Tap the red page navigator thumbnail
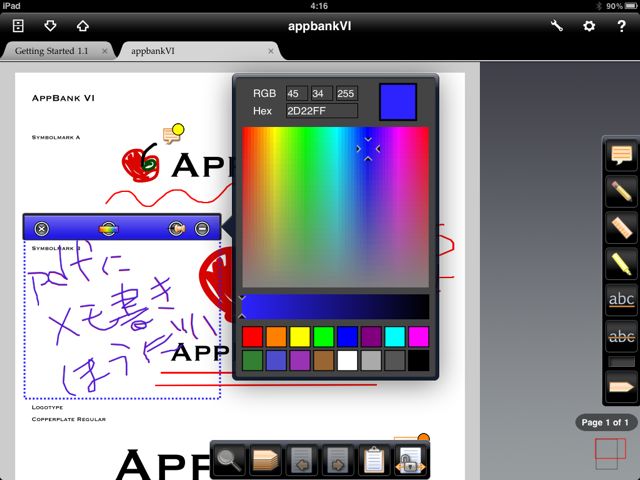640x480 pixels. pyautogui.click(x=610, y=449)
